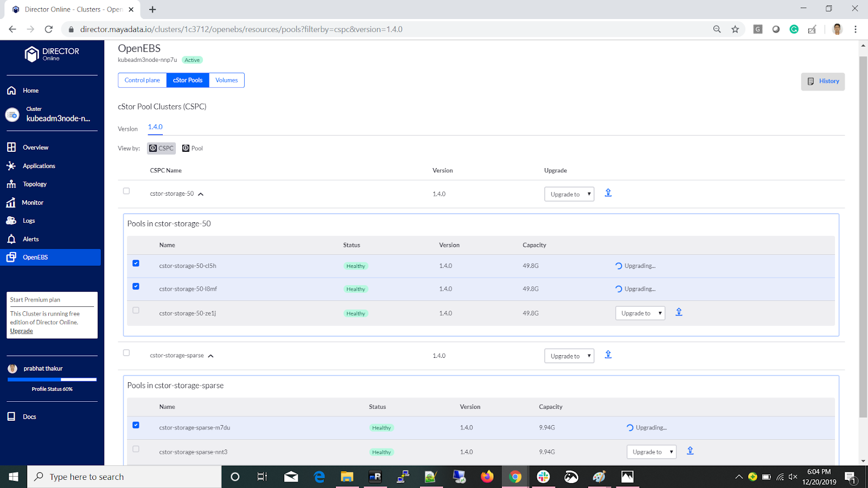Viewport: 868px width, 488px height.
Task: Click the Upgrade premium plan link
Action: tap(21, 331)
